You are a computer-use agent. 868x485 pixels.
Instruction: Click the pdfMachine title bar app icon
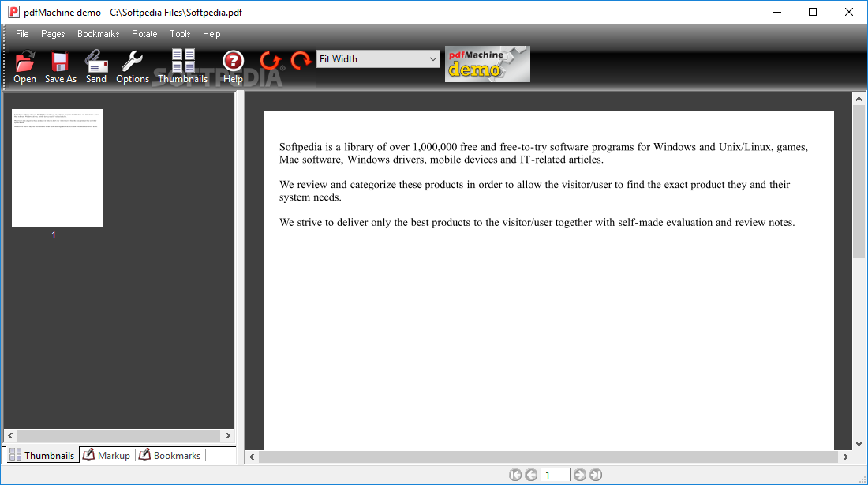click(13, 12)
